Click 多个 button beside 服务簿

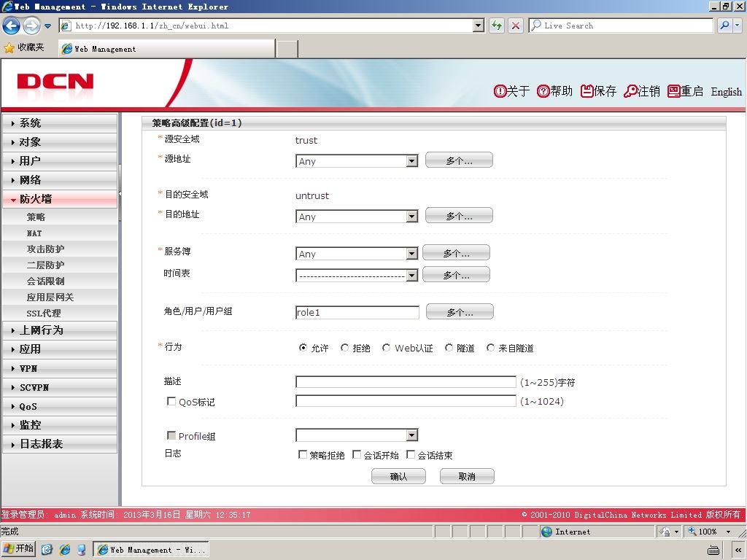[456, 253]
